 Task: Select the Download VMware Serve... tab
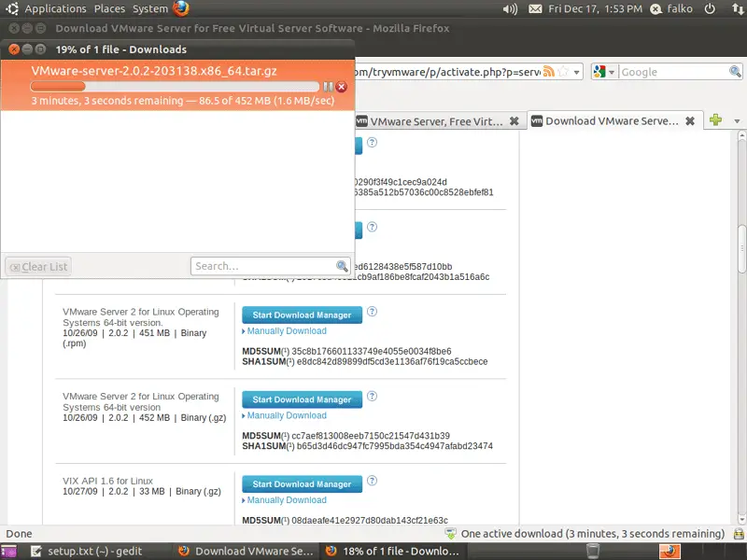pyautogui.click(x=614, y=121)
